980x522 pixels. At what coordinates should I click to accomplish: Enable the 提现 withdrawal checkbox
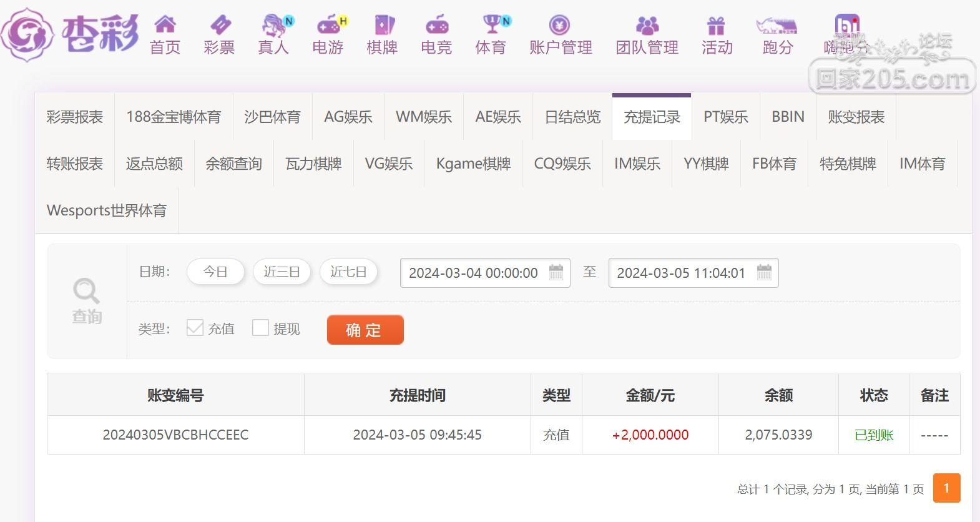coord(260,328)
